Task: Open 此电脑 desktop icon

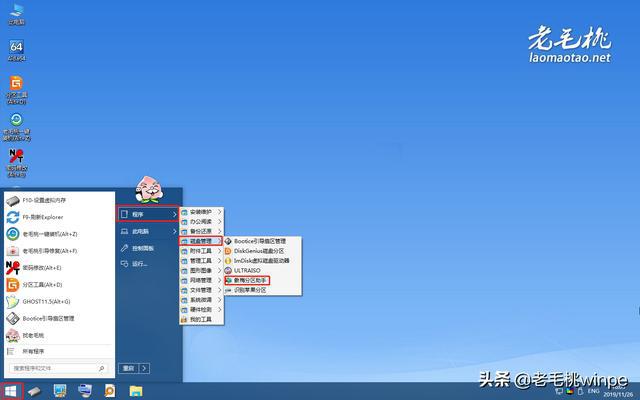Action: point(16,14)
